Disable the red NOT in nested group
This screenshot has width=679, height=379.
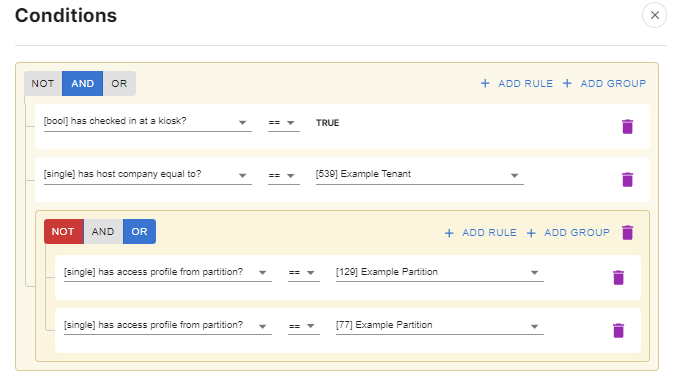63,232
